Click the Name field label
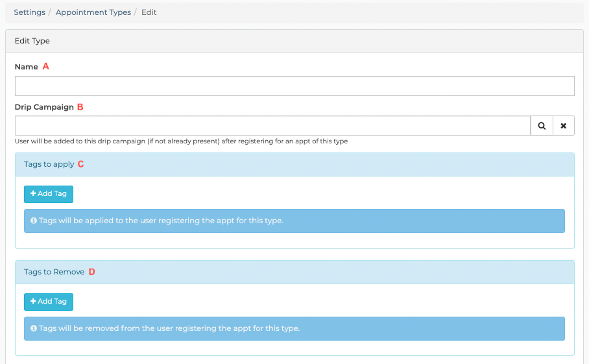 click(x=27, y=67)
